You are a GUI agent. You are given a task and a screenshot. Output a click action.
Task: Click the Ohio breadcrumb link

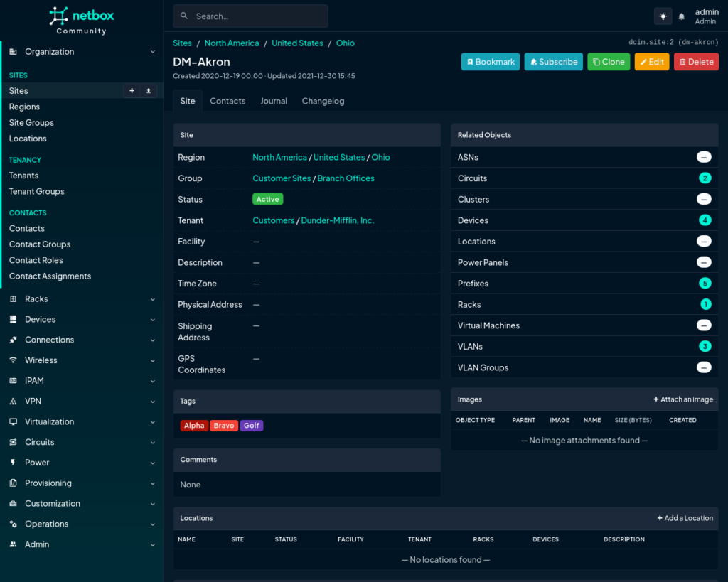click(345, 43)
